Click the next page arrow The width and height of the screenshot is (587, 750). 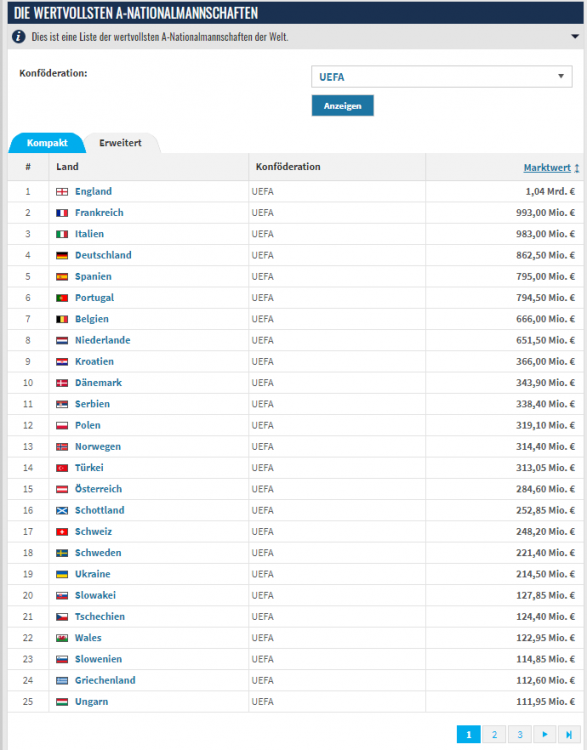[544, 734]
